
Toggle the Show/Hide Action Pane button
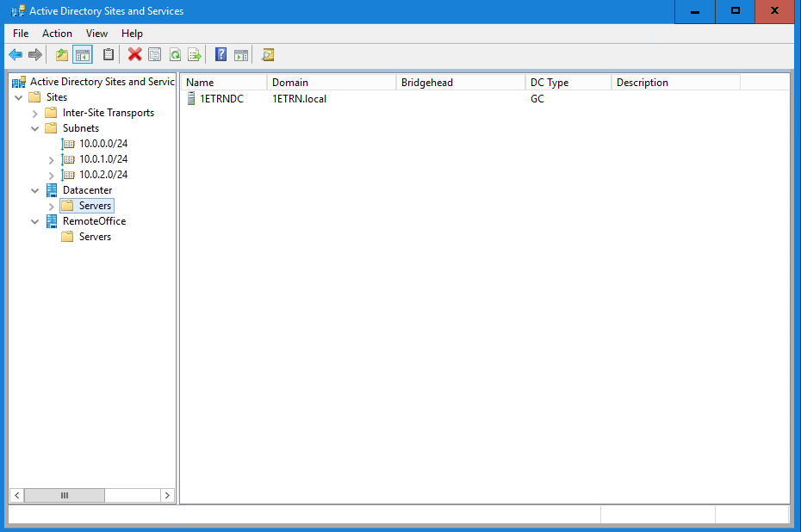point(241,55)
